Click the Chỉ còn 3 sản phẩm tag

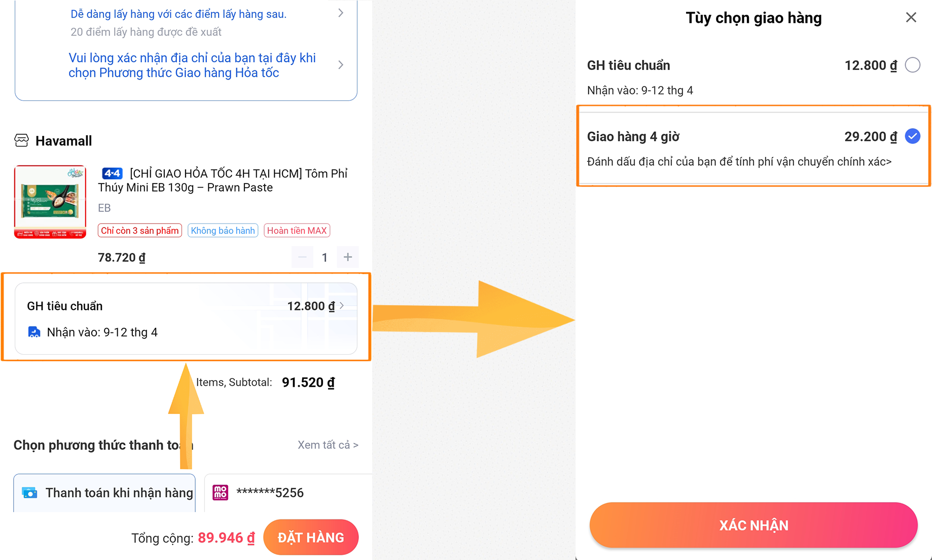coord(140,231)
